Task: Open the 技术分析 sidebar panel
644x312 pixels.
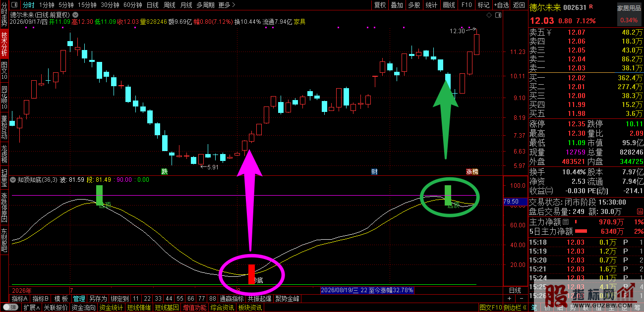Action: pyautogui.click(x=4, y=44)
